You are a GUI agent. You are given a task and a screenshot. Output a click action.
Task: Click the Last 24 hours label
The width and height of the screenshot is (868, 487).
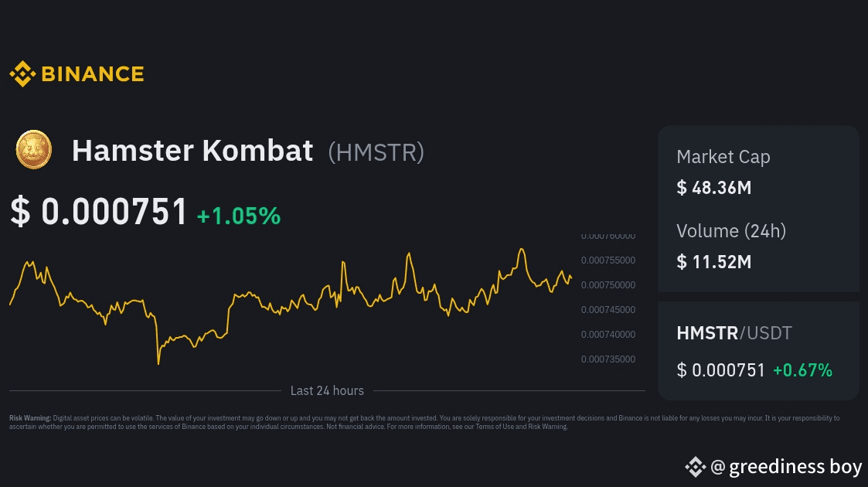click(327, 390)
